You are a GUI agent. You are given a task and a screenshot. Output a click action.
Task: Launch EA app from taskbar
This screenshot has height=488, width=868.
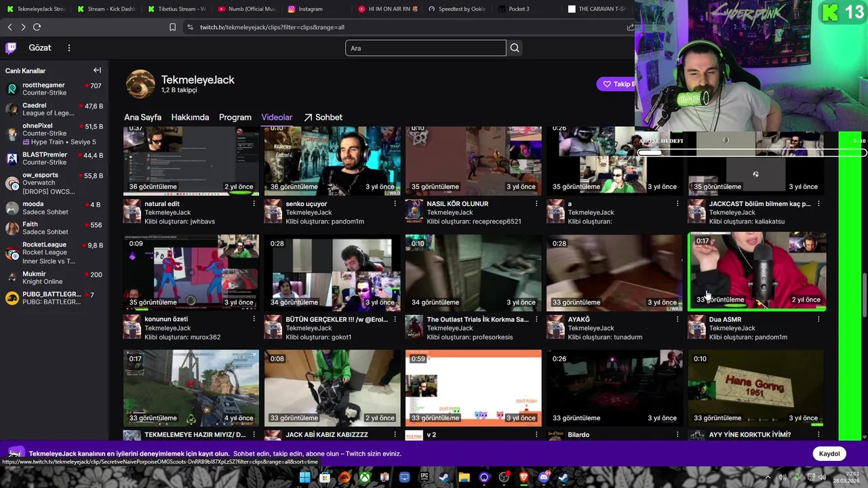344,478
